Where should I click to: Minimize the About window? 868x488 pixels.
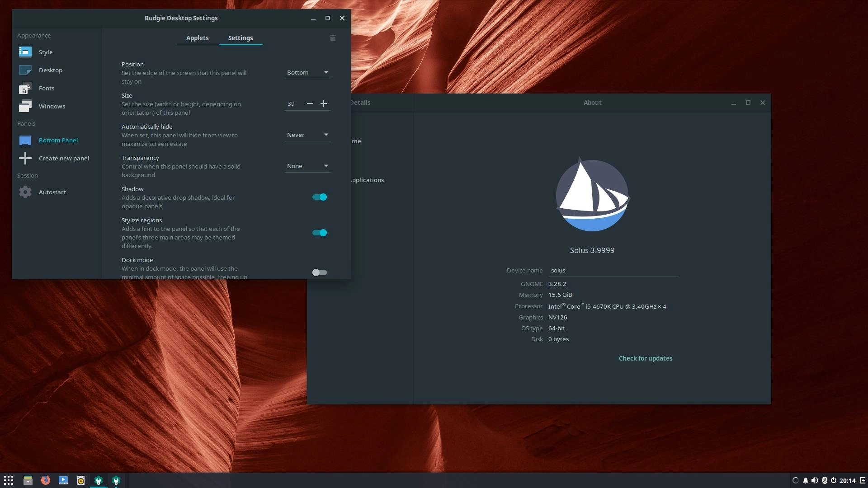(734, 103)
